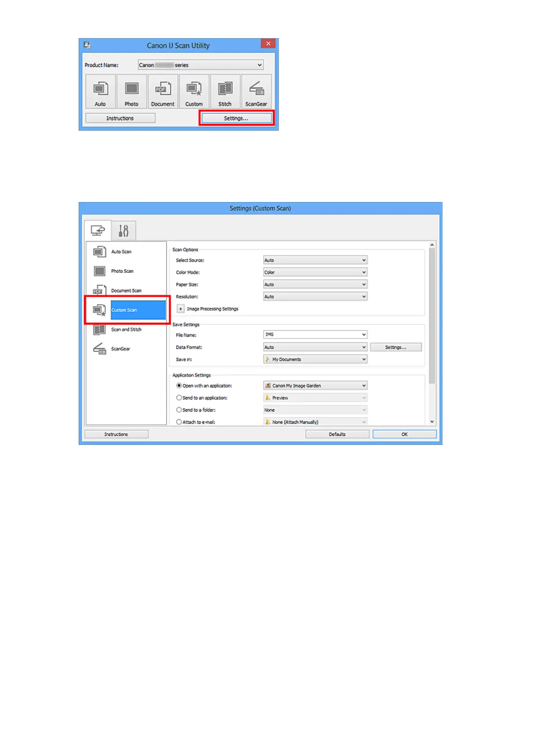Click the Auto scan icon in Scan Utility
The width and height of the screenshot is (535, 756).
click(x=101, y=92)
